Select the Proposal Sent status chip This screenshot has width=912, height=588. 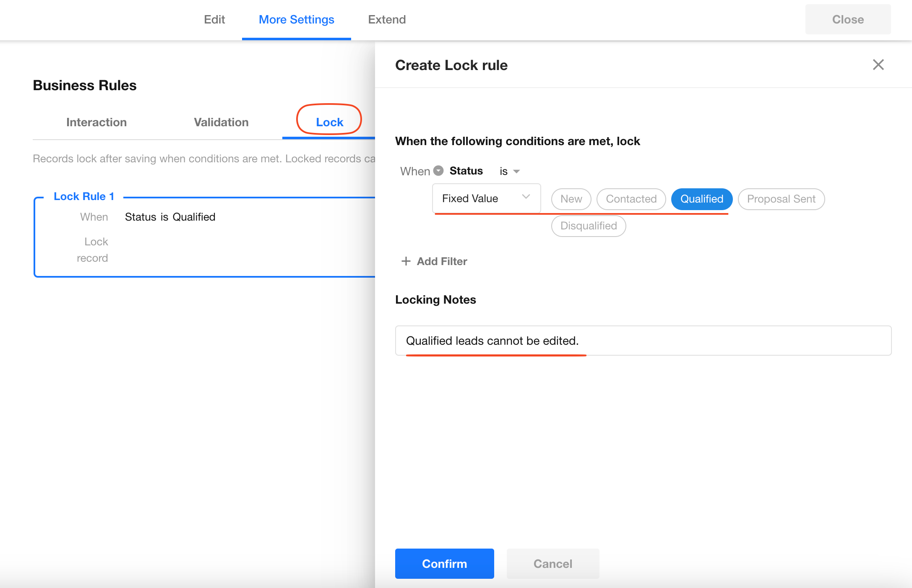click(x=781, y=199)
